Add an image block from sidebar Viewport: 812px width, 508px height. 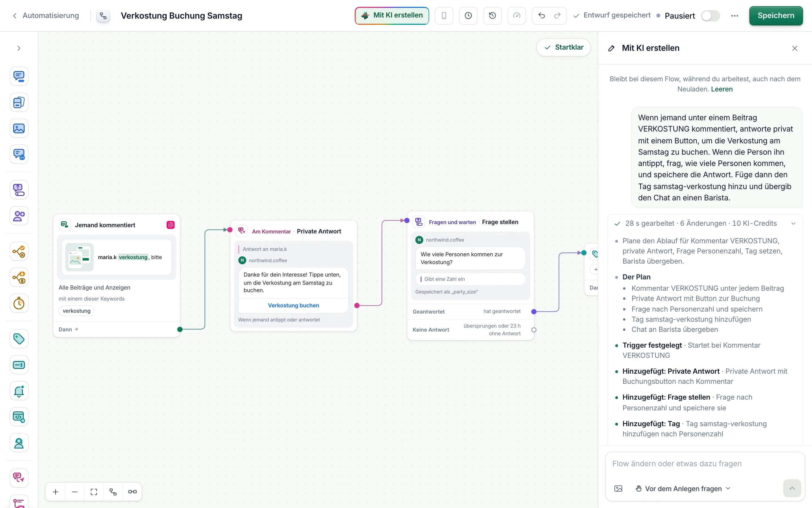pyautogui.click(x=19, y=128)
